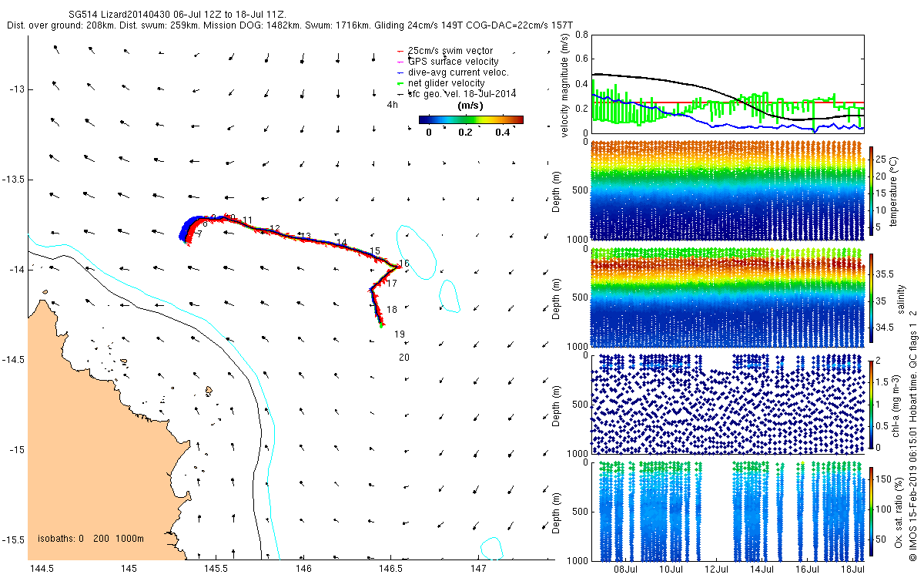Click longitude tick label "146"

303,569
